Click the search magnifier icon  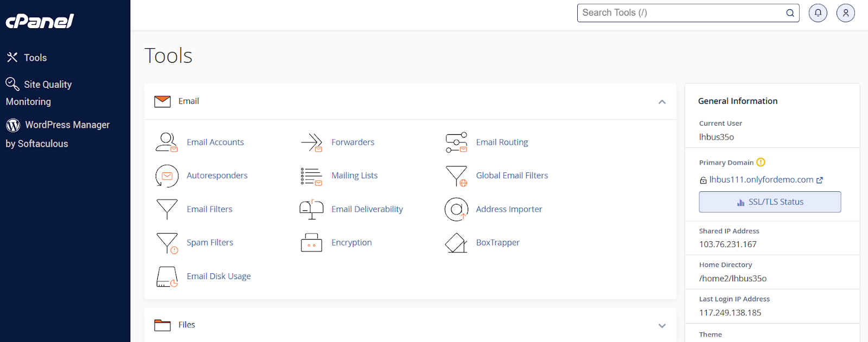(x=790, y=13)
